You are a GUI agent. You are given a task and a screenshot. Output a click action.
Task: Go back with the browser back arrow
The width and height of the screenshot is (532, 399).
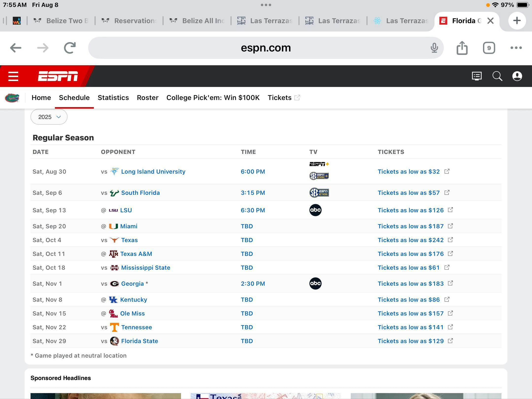pos(16,48)
